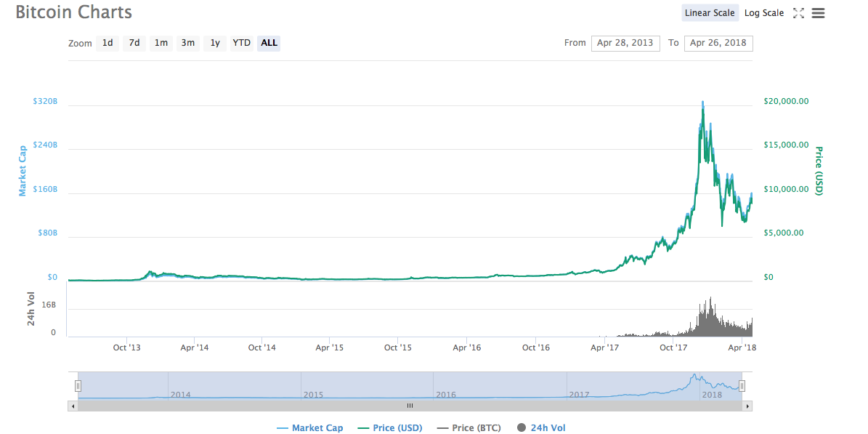868x434 pixels.
Task: Select YTD zoom range
Action: 241,43
